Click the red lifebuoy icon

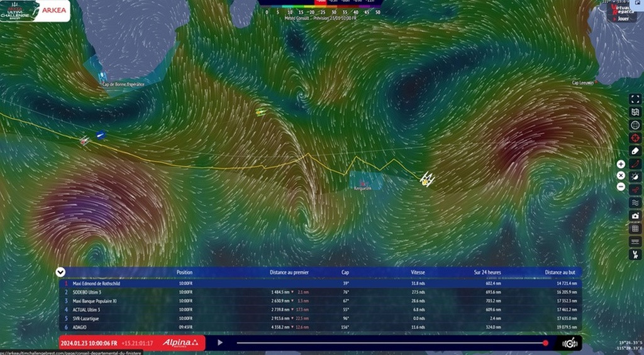tap(635, 138)
